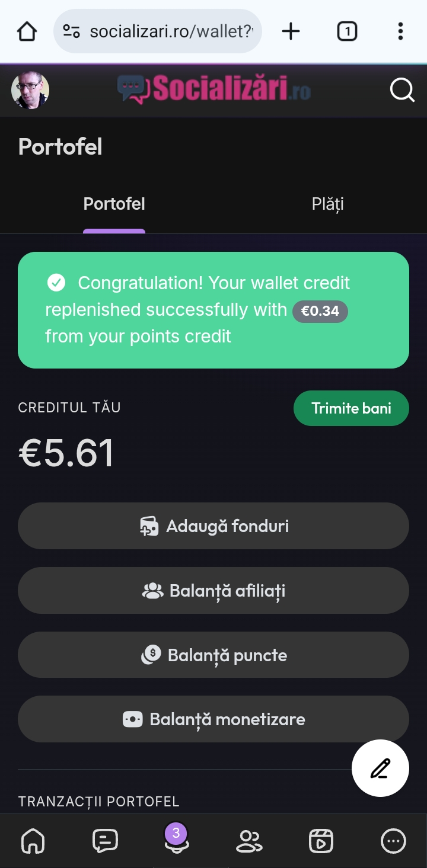Switch to the Plăți tab
Screen dimensions: 427x868
(327, 204)
